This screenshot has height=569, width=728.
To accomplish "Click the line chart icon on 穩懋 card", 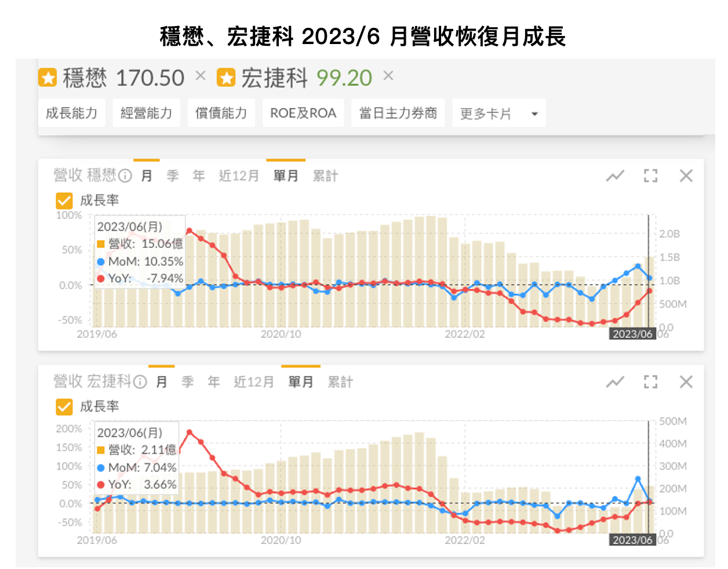I will pyautogui.click(x=615, y=176).
